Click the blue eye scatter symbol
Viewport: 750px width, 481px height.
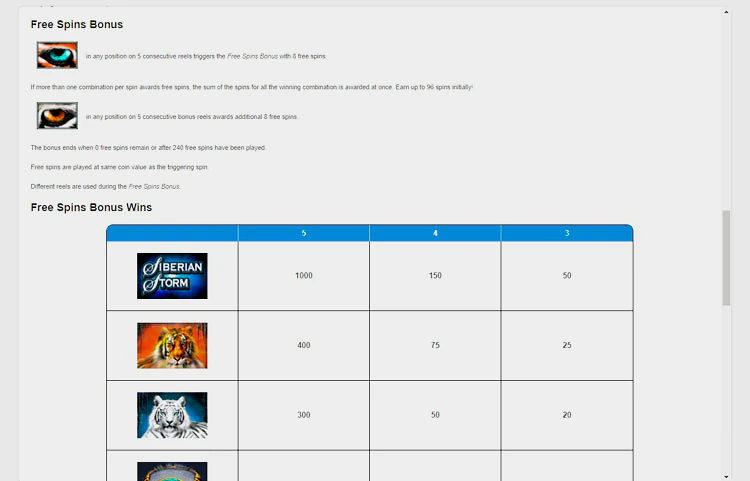(x=57, y=55)
